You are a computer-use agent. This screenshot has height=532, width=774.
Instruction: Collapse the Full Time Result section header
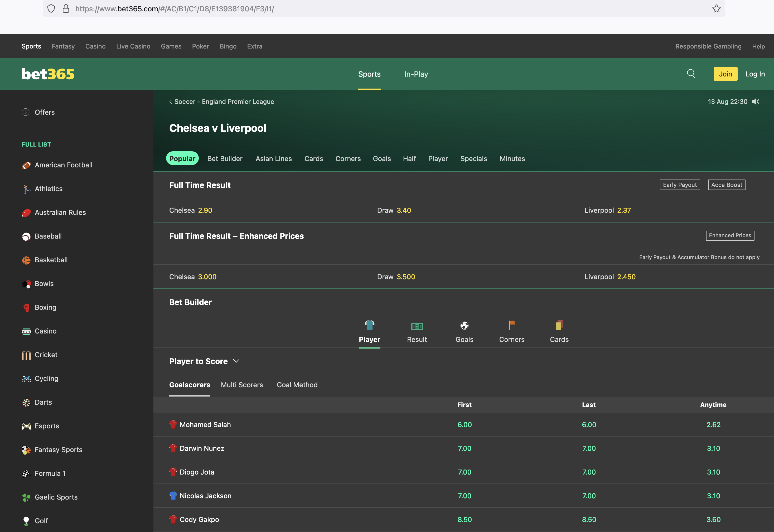click(200, 185)
